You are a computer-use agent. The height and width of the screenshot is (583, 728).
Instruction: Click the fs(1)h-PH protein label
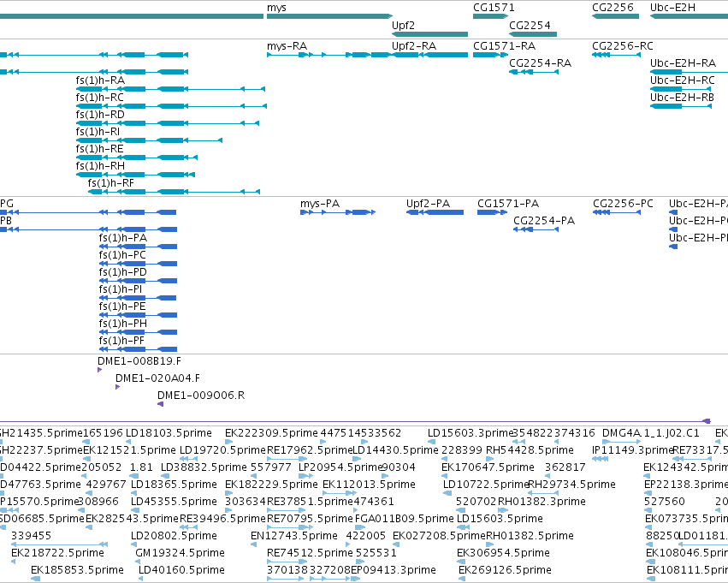tap(123, 324)
